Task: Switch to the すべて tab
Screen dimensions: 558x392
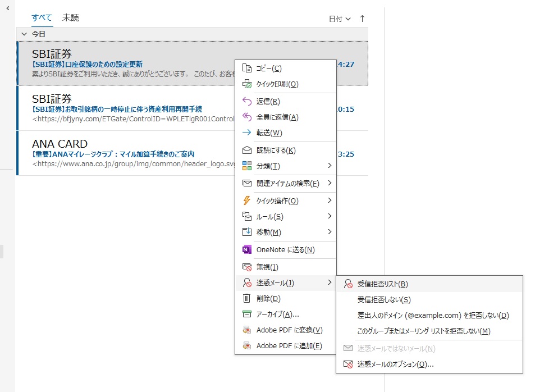Action: point(42,17)
